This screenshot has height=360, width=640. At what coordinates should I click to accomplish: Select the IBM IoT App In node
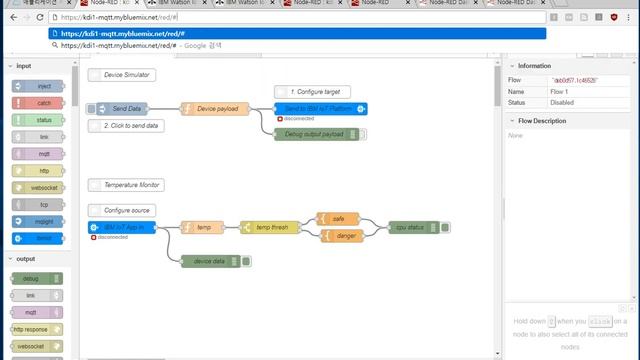click(x=122, y=227)
